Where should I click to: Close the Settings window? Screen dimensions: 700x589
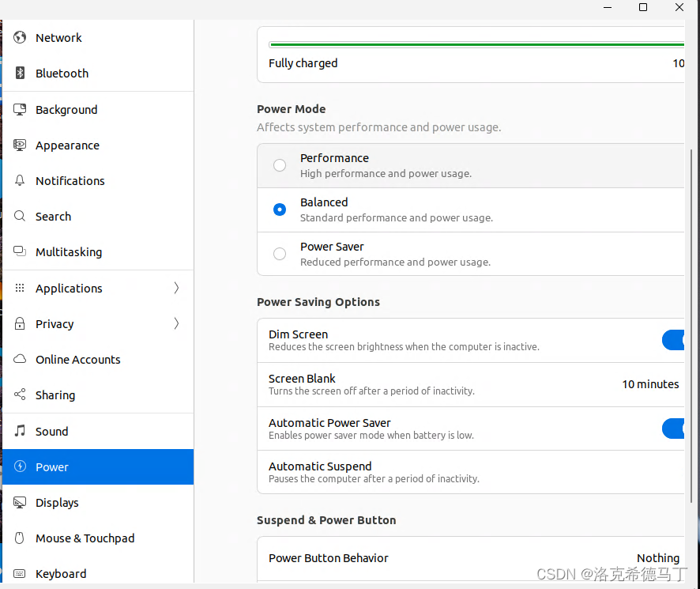click(679, 7)
